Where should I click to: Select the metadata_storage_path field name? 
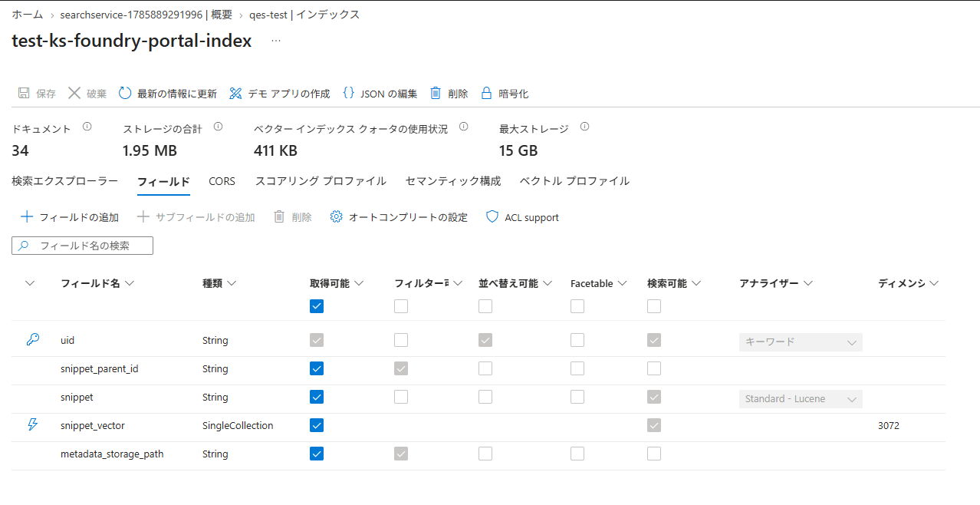tap(112, 454)
